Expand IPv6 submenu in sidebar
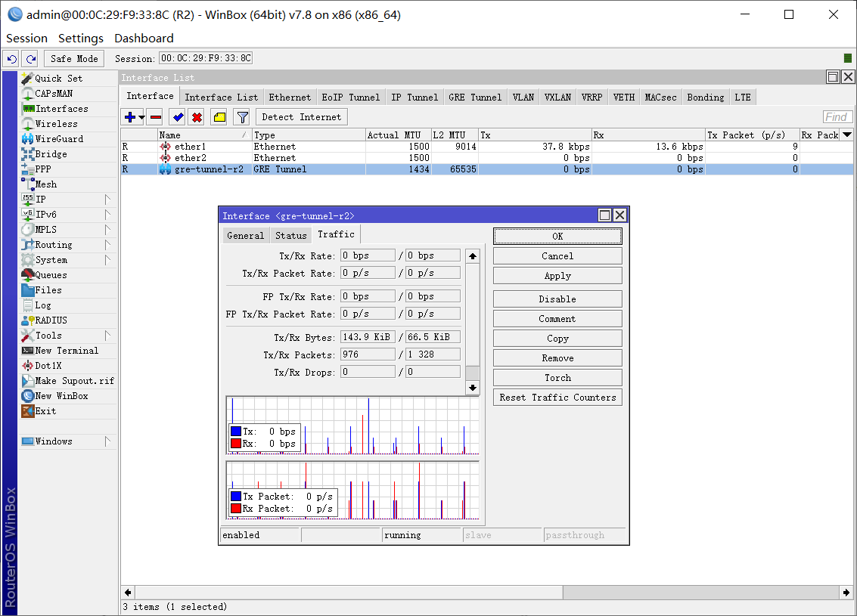The width and height of the screenshot is (857, 616). tap(107, 215)
